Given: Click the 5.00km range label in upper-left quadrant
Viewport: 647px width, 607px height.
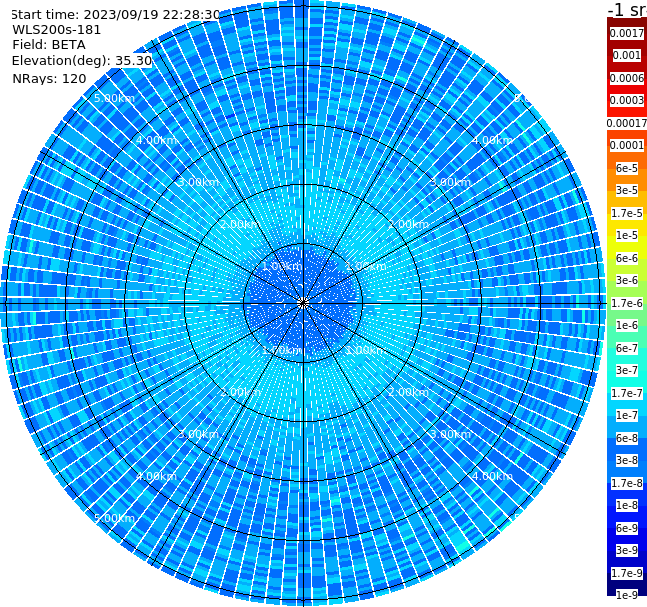Looking at the screenshot, I should coord(114,98).
